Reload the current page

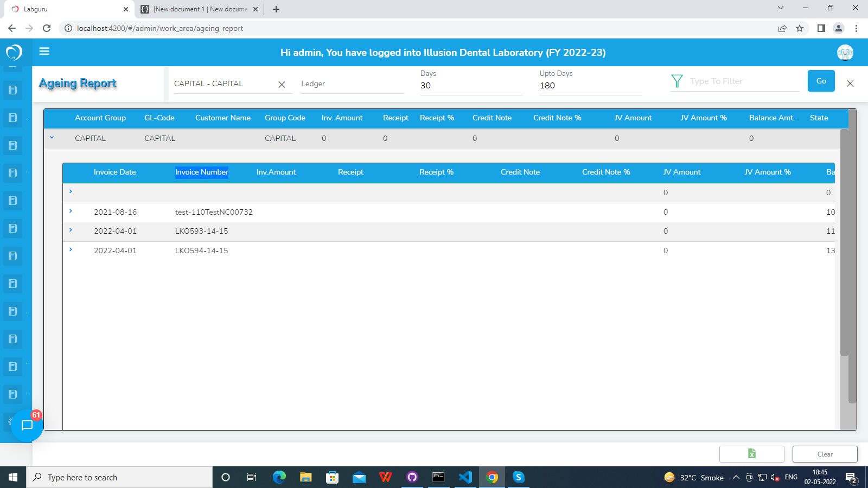[47, 28]
